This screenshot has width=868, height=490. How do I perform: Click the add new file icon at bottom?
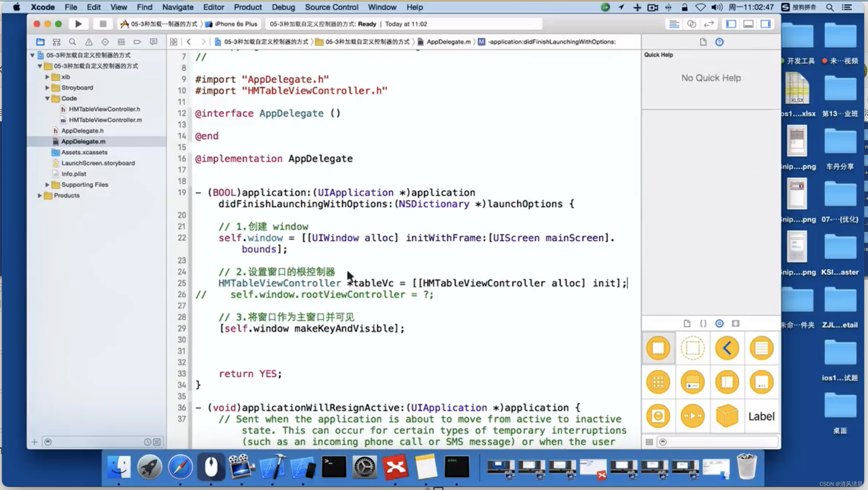tap(34, 441)
